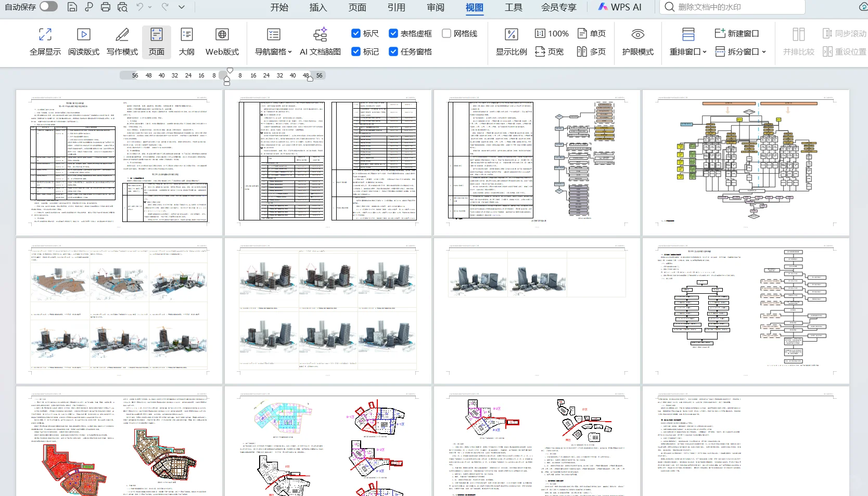Click the Print icon in quick access toolbar

[106, 7]
